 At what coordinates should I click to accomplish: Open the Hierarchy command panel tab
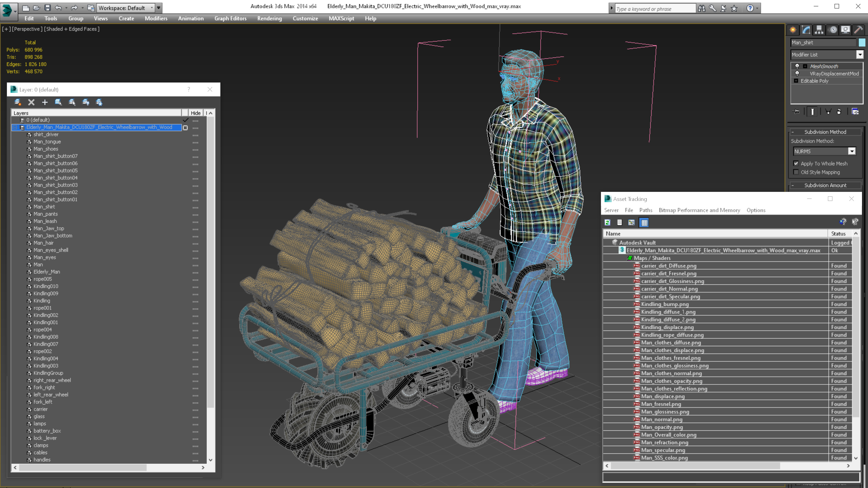pyautogui.click(x=819, y=30)
